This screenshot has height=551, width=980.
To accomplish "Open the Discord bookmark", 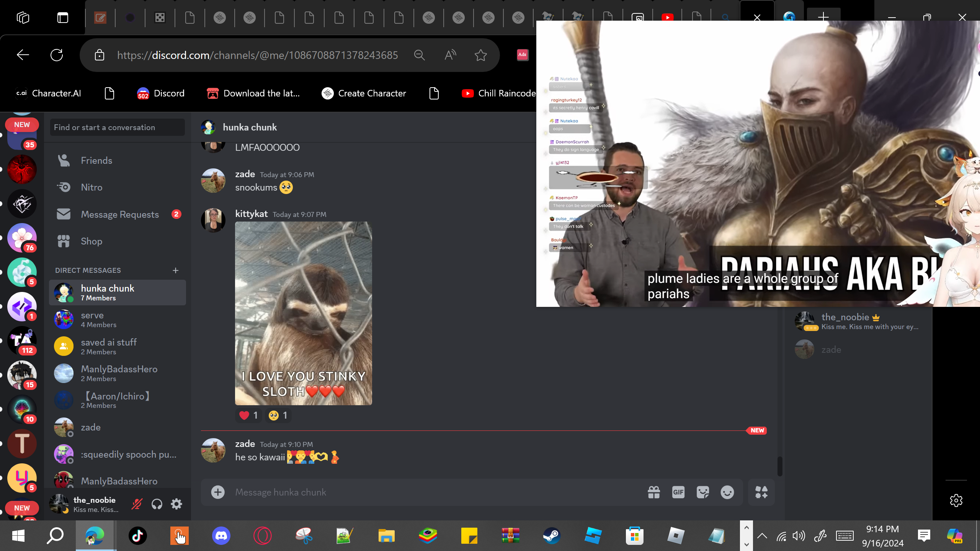I will (x=161, y=93).
